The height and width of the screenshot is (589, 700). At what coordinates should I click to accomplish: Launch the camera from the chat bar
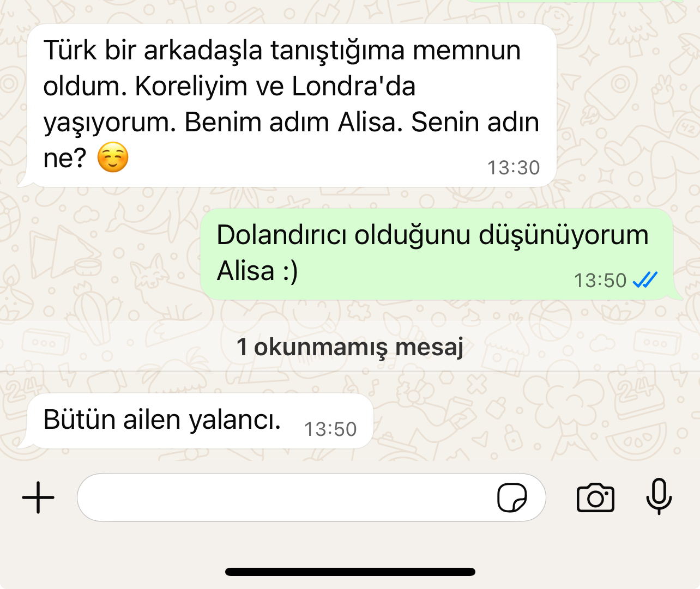[x=595, y=497]
